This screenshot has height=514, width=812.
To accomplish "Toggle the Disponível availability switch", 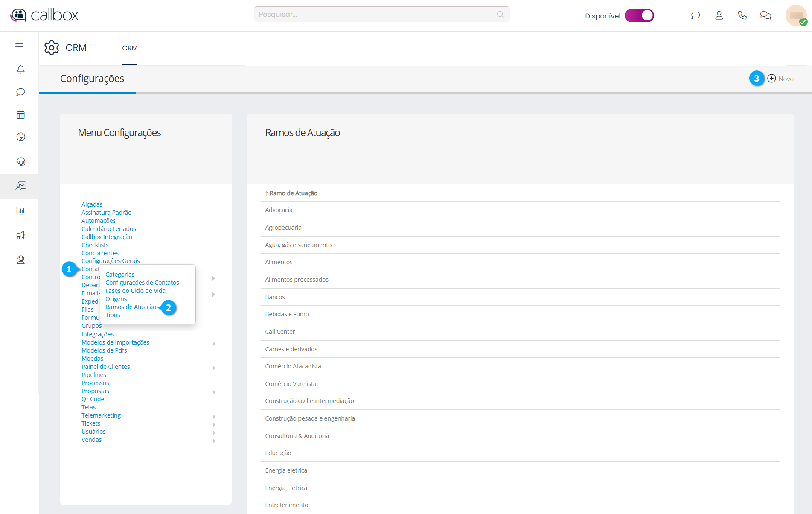I will tap(639, 15).
